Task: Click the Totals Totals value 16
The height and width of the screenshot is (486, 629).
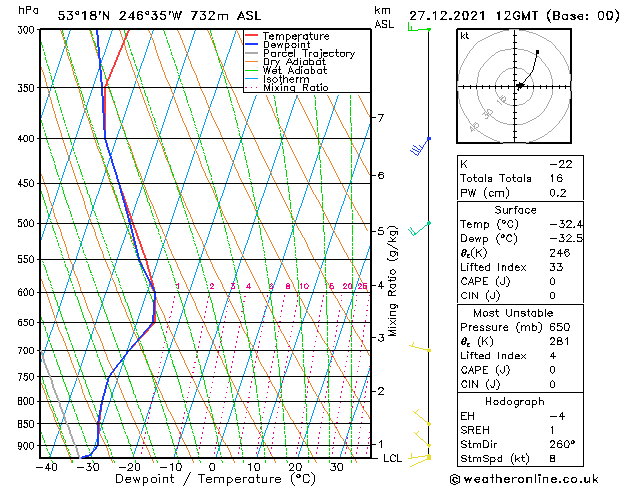Action: [x=556, y=178]
